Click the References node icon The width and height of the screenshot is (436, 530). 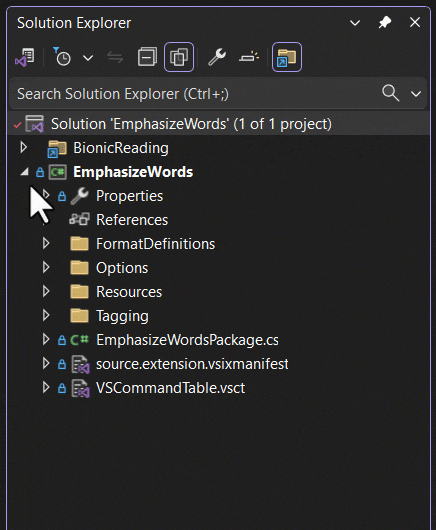[79, 220]
